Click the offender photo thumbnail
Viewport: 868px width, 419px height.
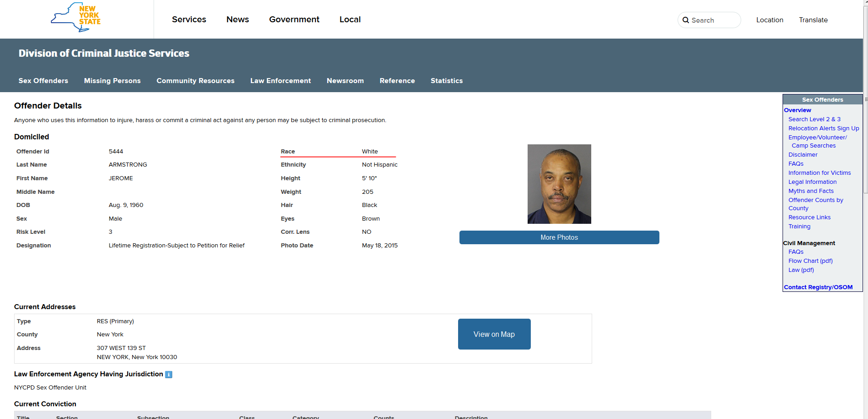click(559, 184)
